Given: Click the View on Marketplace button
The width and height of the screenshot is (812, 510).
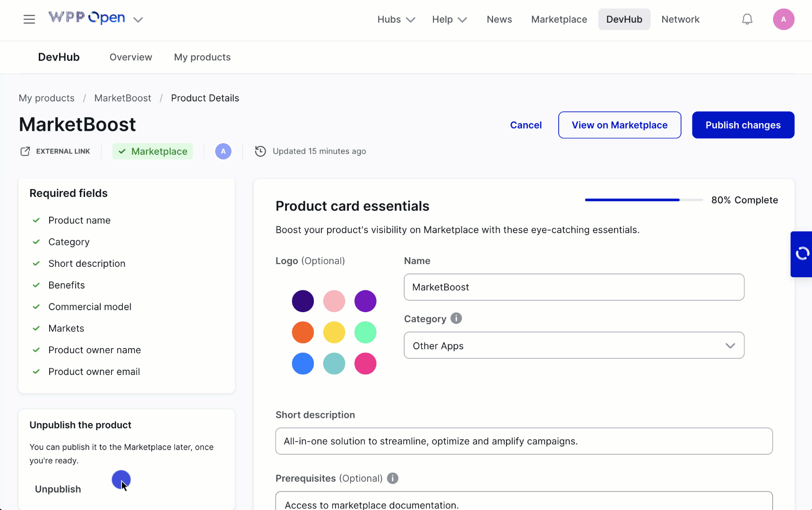Looking at the screenshot, I should coord(619,125).
